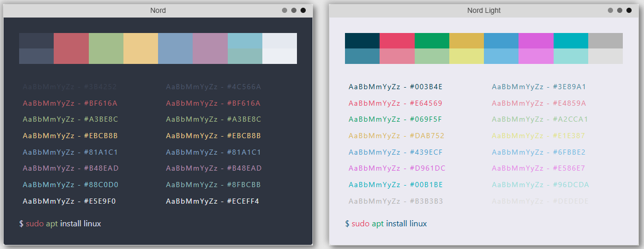This screenshot has width=644, height=249.
Task: Select the soft pink #E4859A swatch in Nord Light
Action: [397, 56]
